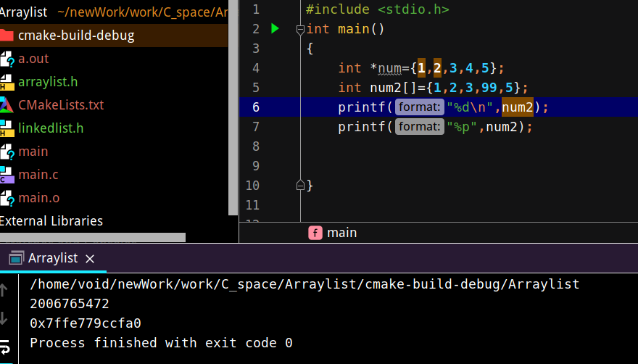Click highlighted num2 argument on line 6
Screen dimensions: 638x364
(x=517, y=107)
